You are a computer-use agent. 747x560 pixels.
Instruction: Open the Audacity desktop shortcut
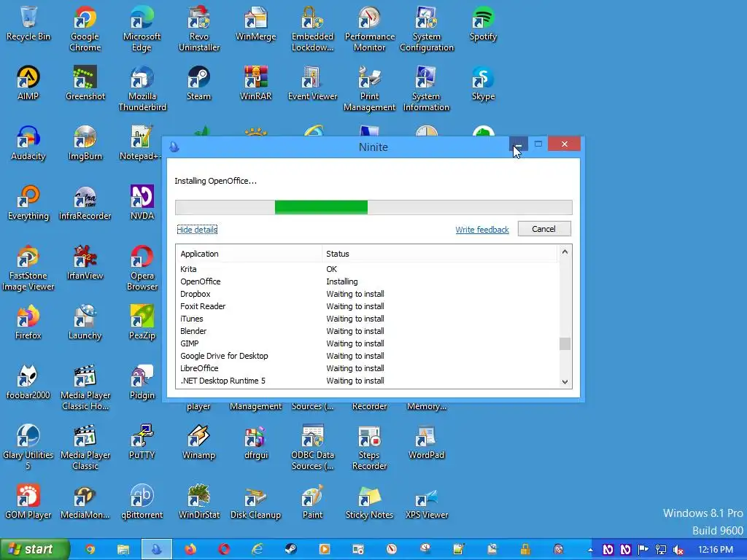(x=28, y=143)
